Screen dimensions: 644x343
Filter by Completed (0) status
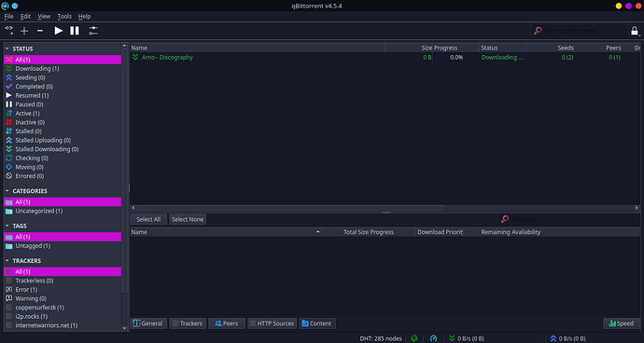coord(63,87)
